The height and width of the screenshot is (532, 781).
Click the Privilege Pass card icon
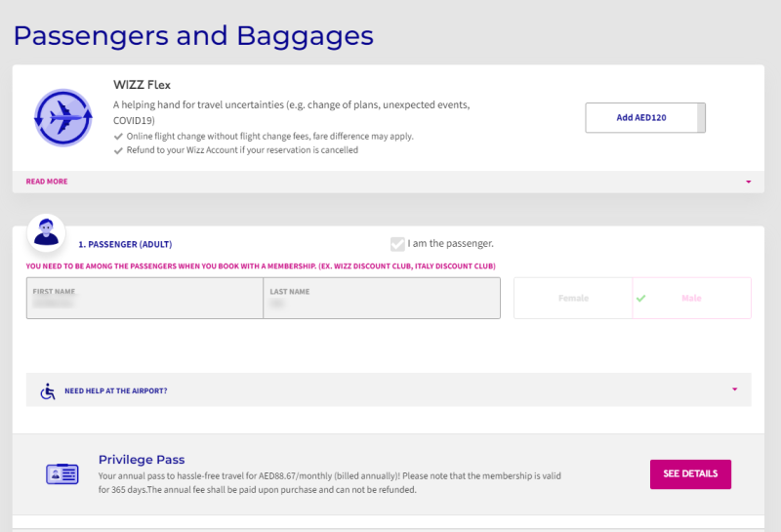point(62,473)
